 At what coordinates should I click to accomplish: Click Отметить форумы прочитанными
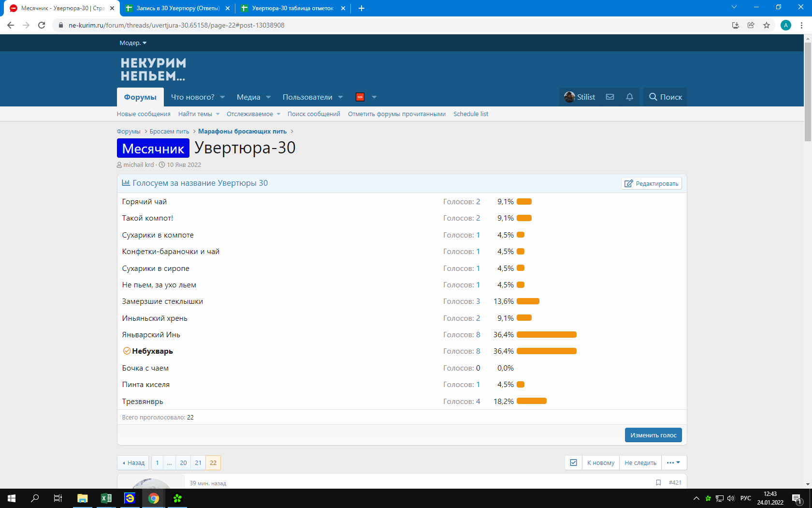tap(397, 114)
